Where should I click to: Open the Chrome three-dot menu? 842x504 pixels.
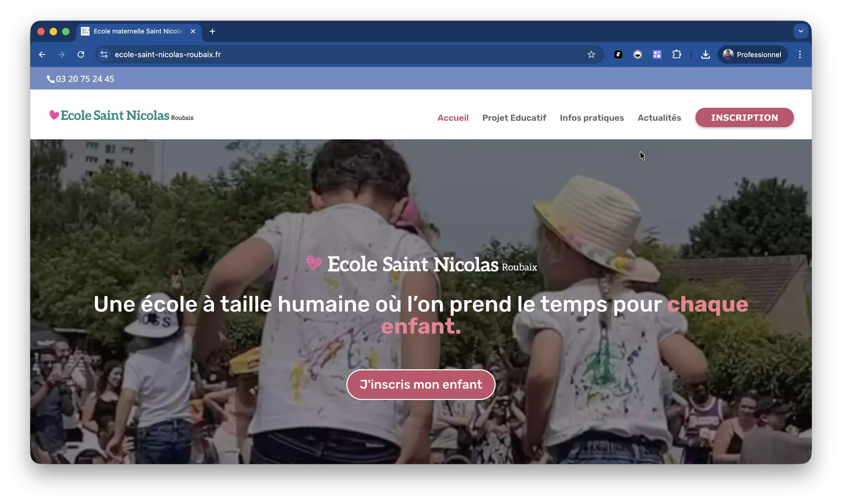pyautogui.click(x=800, y=54)
